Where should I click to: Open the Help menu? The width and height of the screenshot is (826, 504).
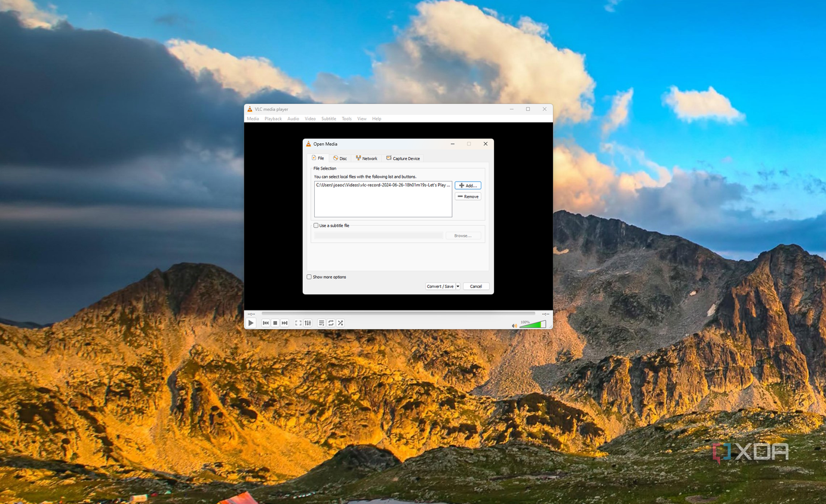click(377, 119)
